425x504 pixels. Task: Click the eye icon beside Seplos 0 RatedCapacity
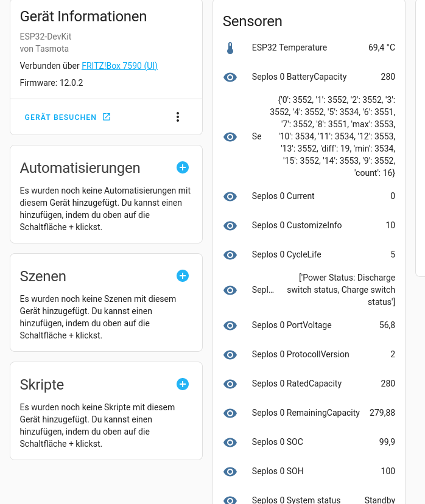[x=230, y=384]
